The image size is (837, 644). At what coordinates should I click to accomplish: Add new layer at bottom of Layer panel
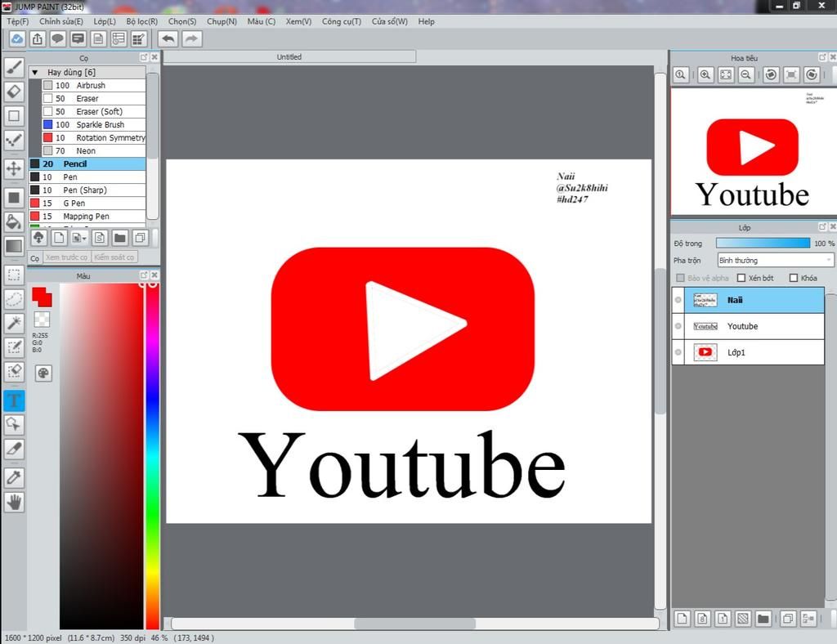[x=682, y=619]
